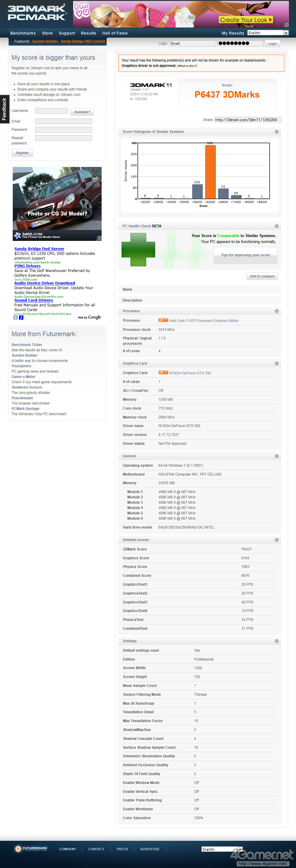The height and width of the screenshot is (868, 296).
Task: Go to previous Google ads page
Action: (15, 318)
